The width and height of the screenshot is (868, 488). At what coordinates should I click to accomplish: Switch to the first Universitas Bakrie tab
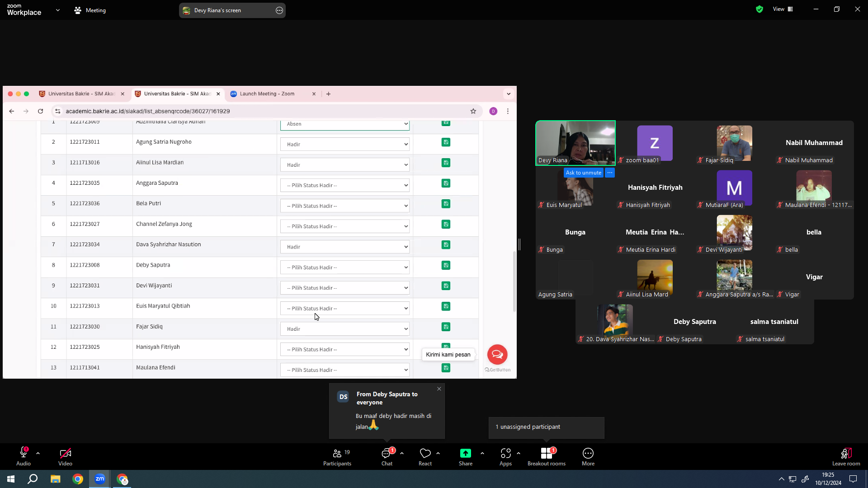tap(81, 94)
